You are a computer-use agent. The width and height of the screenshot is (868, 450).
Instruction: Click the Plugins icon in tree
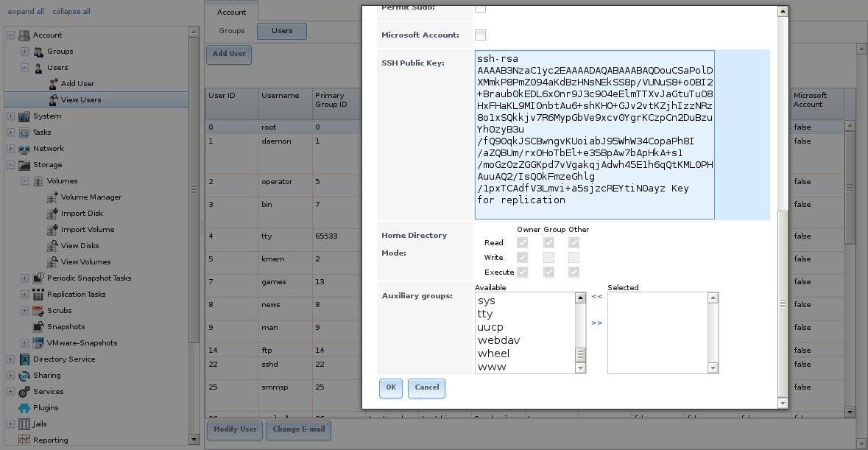(x=24, y=408)
